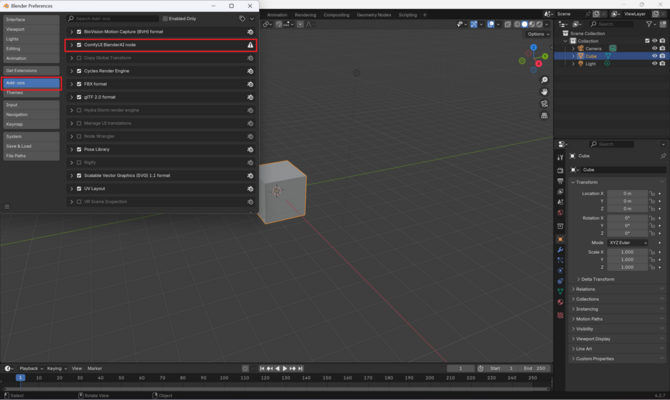The image size is (670, 400).
Task: Open the Render properties tab icon
Action: coord(560,171)
